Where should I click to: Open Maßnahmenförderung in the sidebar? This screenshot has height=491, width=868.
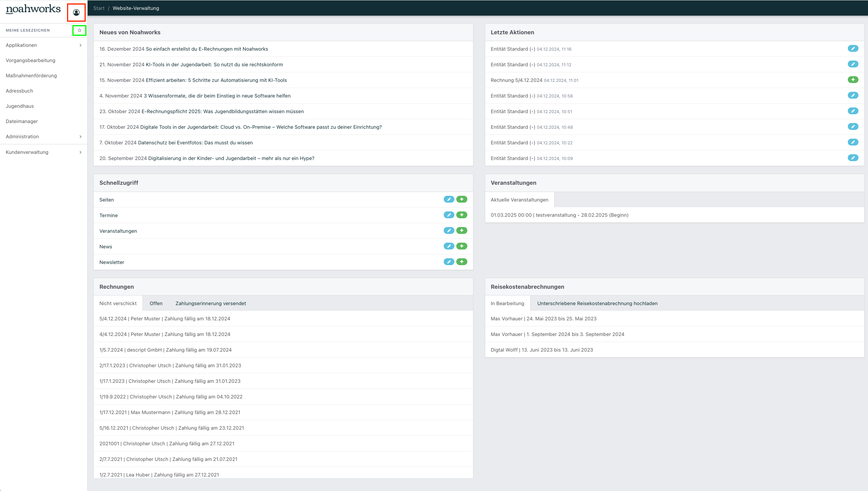[x=31, y=76]
